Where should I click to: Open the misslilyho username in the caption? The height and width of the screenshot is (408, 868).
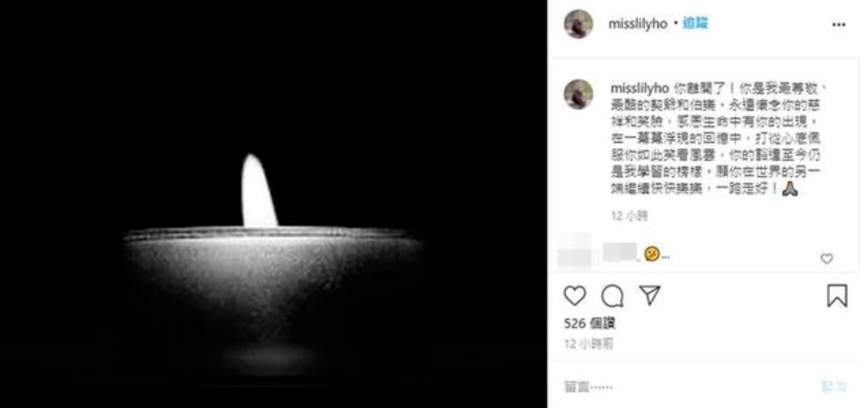coord(640,89)
